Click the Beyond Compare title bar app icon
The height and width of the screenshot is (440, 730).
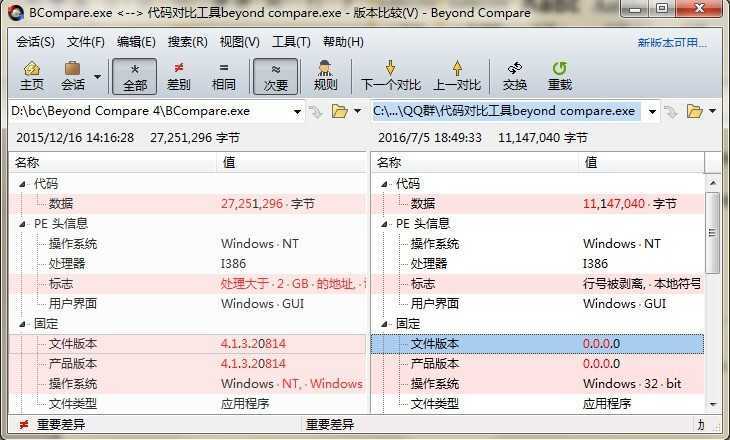[x=17, y=13]
